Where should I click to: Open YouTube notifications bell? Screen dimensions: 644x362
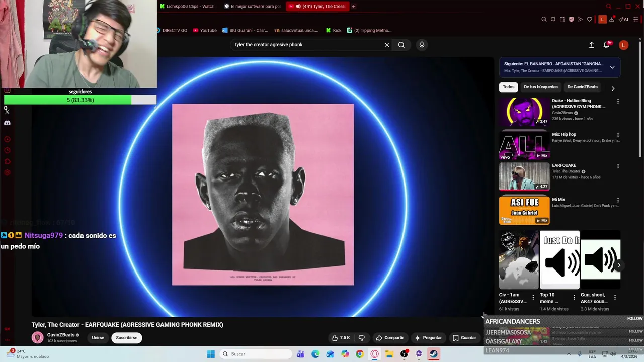(x=607, y=45)
